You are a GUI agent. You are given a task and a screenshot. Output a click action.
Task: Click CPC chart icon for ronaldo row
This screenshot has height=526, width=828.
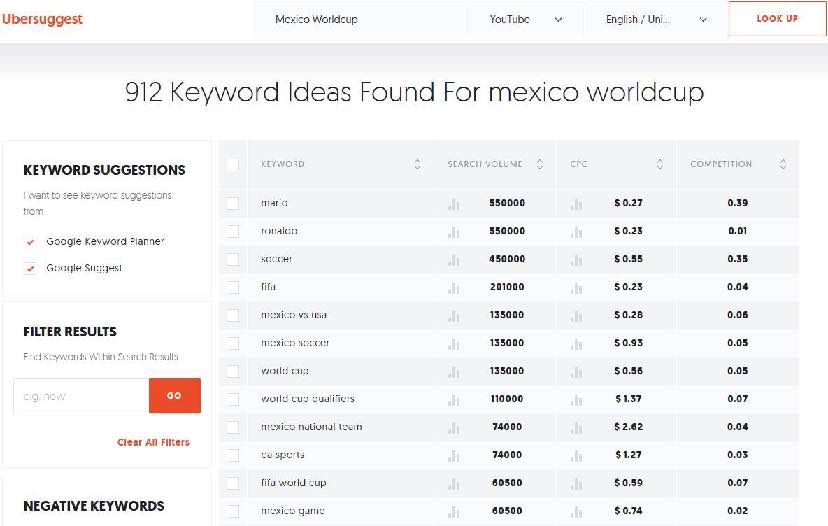click(x=576, y=232)
